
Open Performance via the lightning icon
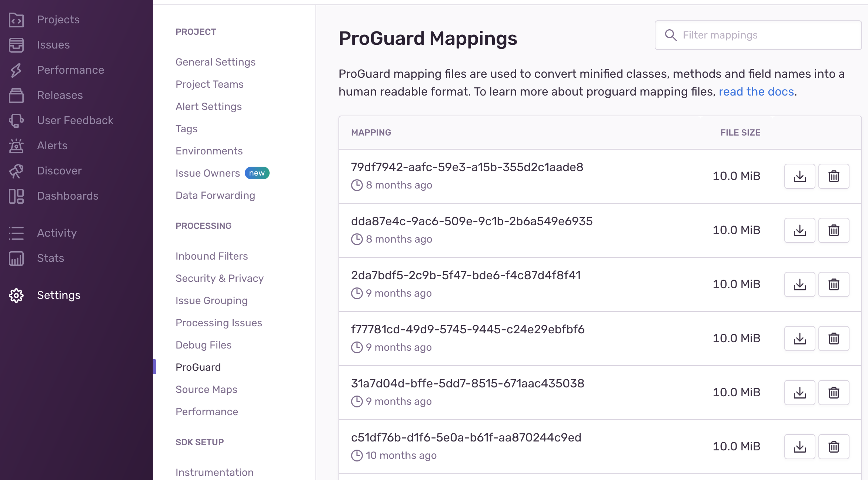pyautogui.click(x=16, y=70)
